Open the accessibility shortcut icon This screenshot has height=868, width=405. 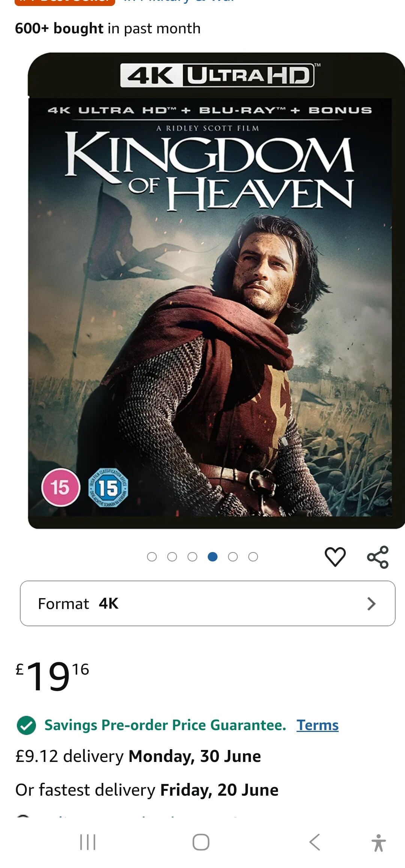tap(378, 843)
